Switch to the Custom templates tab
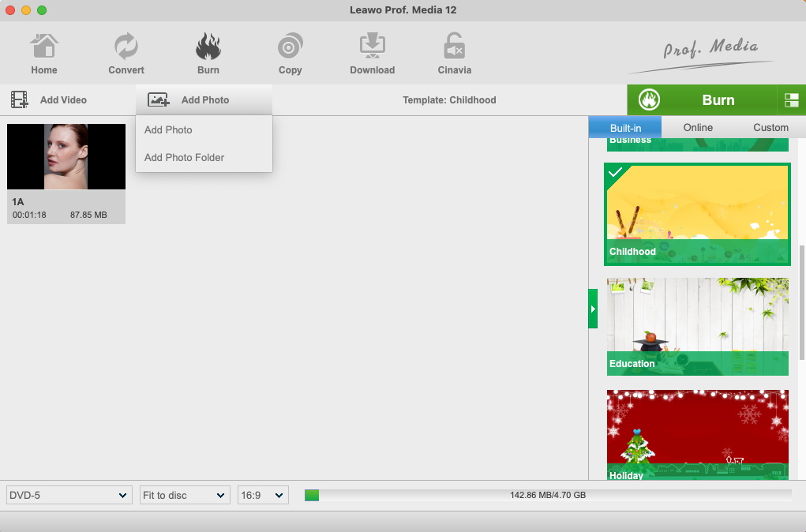806x532 pixels. point(770,127)
